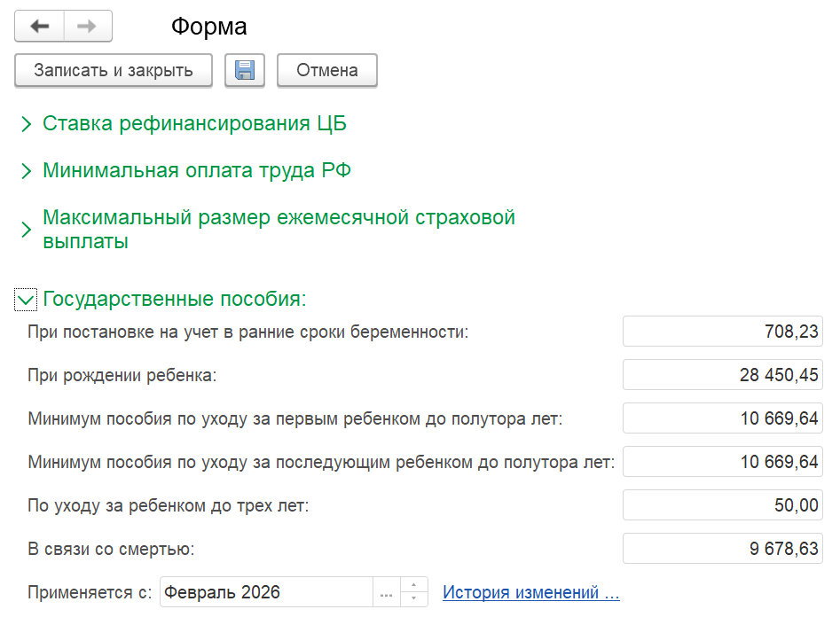Open month picker via ellipsis button
840x625 pixels.
coord(386,593)
